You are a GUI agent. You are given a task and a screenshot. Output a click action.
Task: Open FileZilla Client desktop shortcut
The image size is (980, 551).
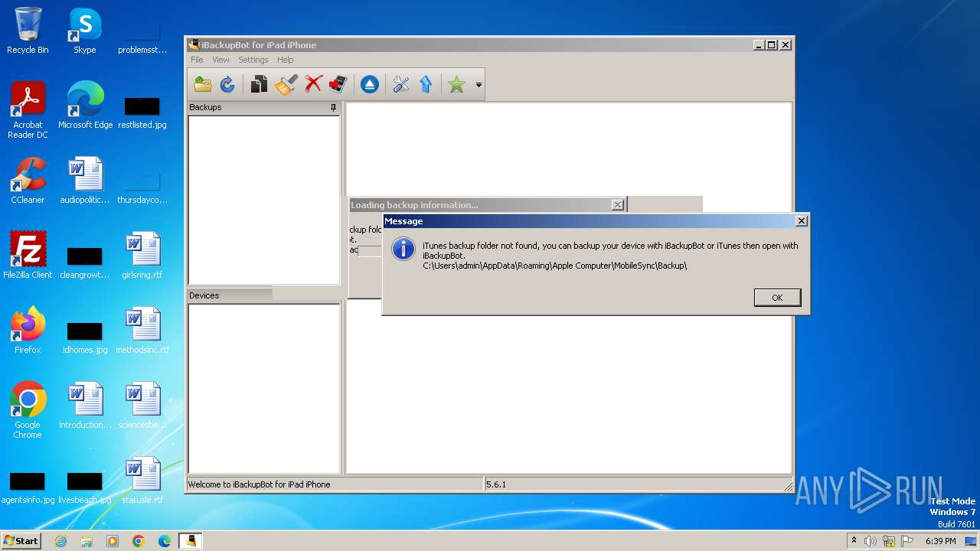pos(28,256)
